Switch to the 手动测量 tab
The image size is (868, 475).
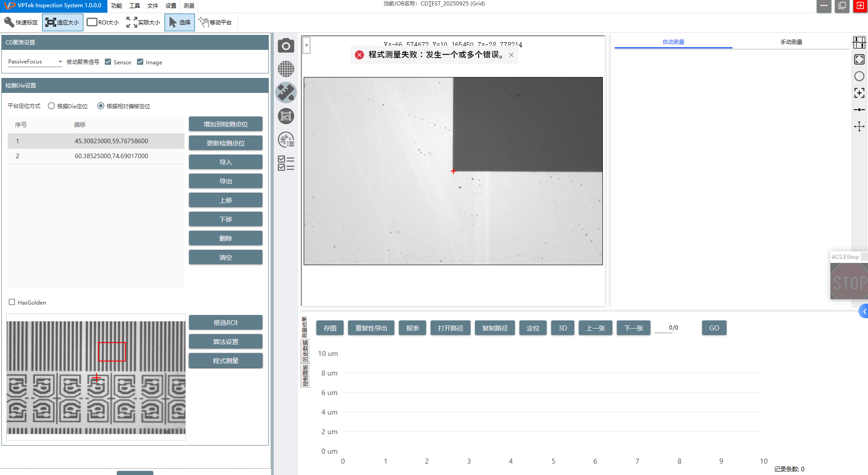pos(791,42)
